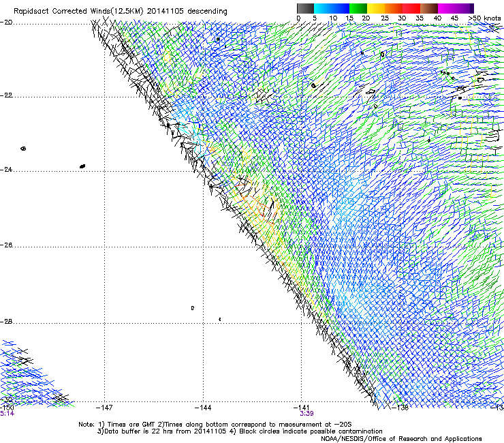
Task: Select the latitude label '-22'
Action: (x=6, y=95)
